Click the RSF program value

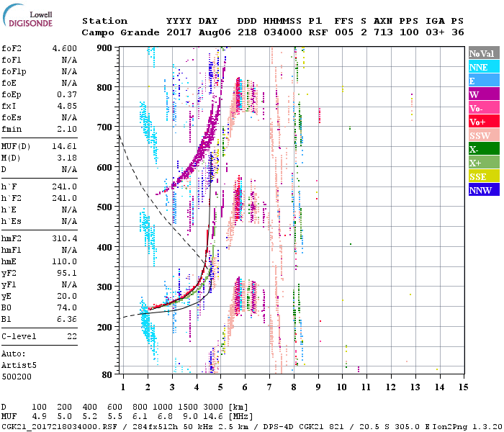click(318, 32)
